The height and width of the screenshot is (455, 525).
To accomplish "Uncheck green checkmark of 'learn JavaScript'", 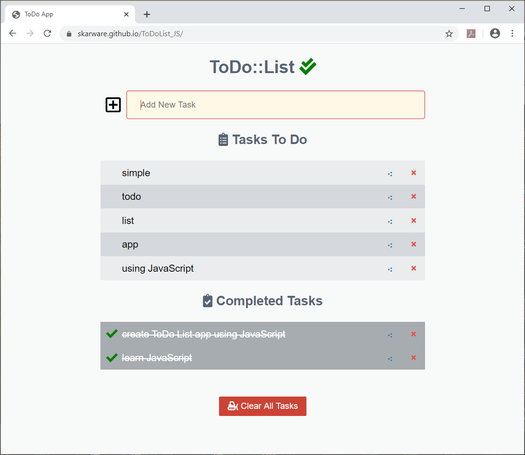I will tap(112, 358).
